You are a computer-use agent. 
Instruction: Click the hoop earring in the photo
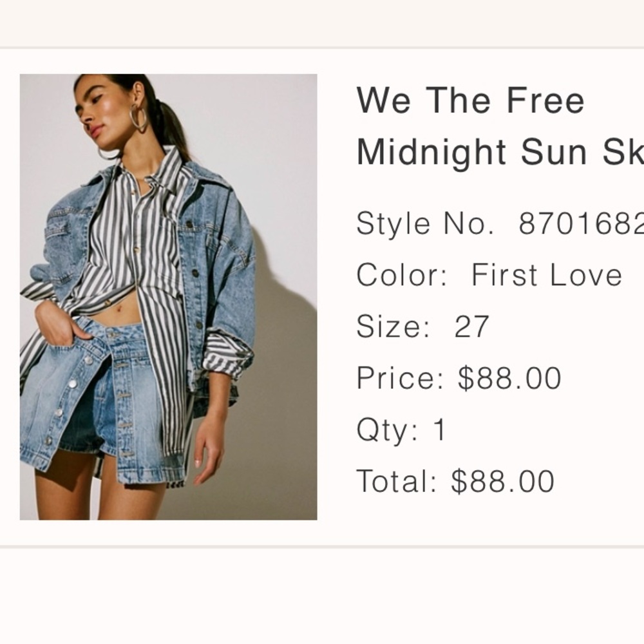tap(138, 118)
